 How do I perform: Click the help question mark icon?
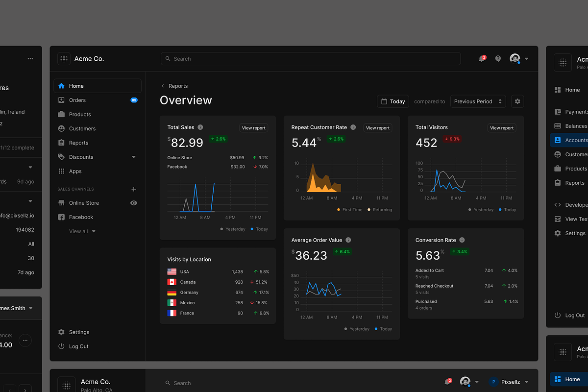tap(498, 58)
